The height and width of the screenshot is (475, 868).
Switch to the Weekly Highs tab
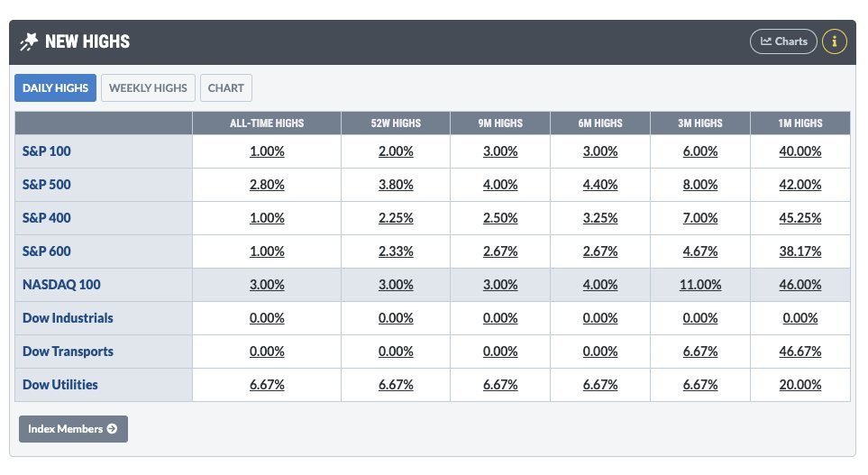click(x=148, y=88)
